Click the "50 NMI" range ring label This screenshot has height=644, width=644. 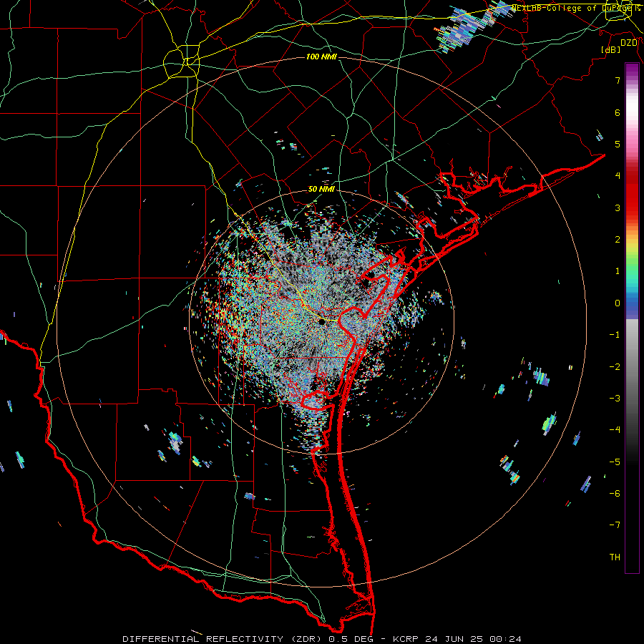tap(321, 189)
